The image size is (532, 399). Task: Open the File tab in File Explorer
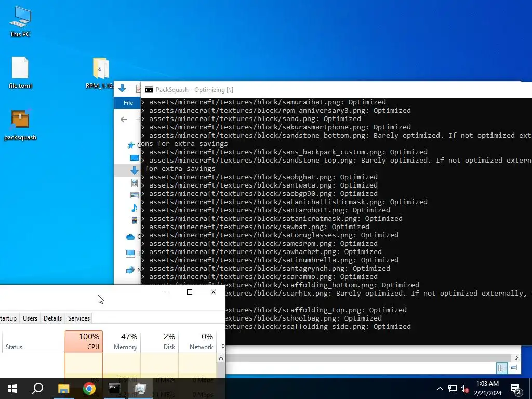[128, 103]
